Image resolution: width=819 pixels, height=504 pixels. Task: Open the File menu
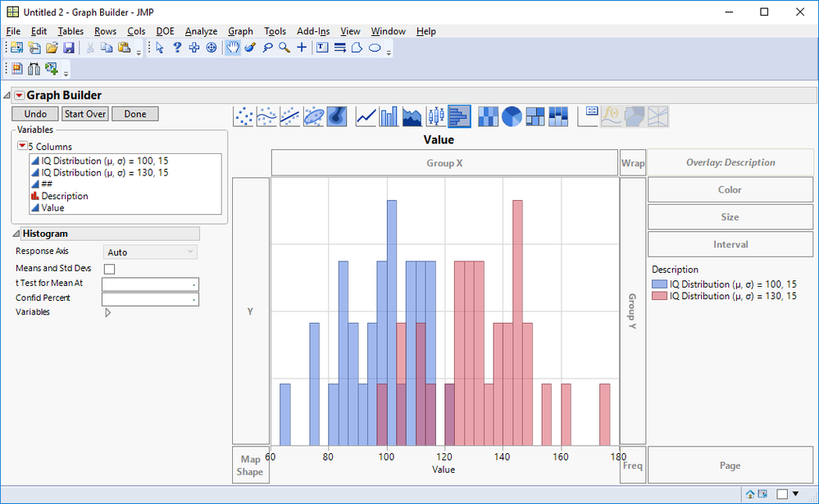click(x=13, y=31)
